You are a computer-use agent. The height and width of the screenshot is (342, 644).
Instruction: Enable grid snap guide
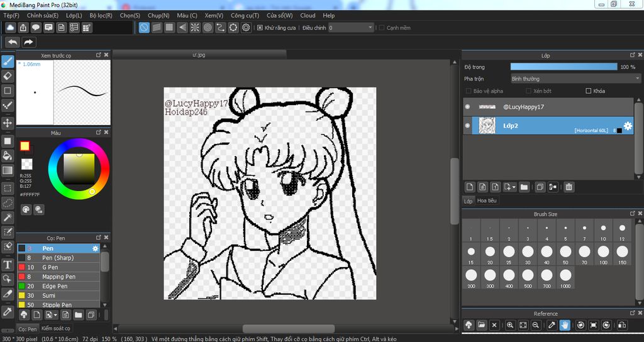(x=170, y=28)
